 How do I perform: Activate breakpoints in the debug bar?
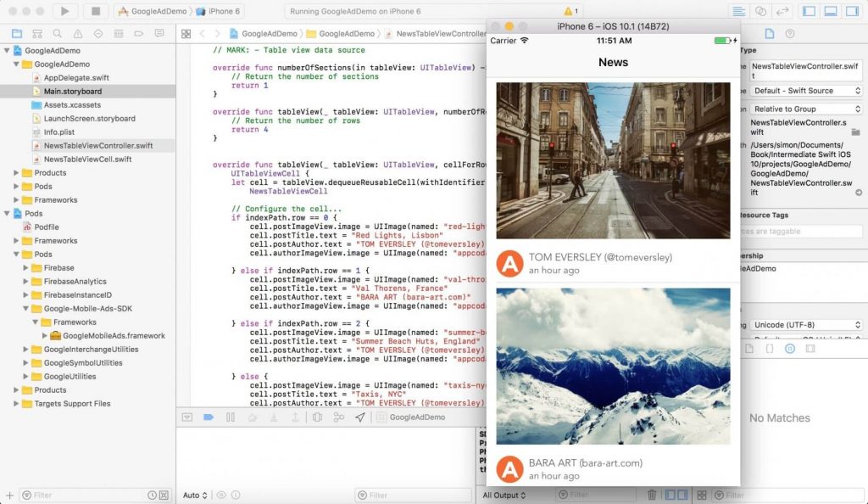tap(208, 417)
